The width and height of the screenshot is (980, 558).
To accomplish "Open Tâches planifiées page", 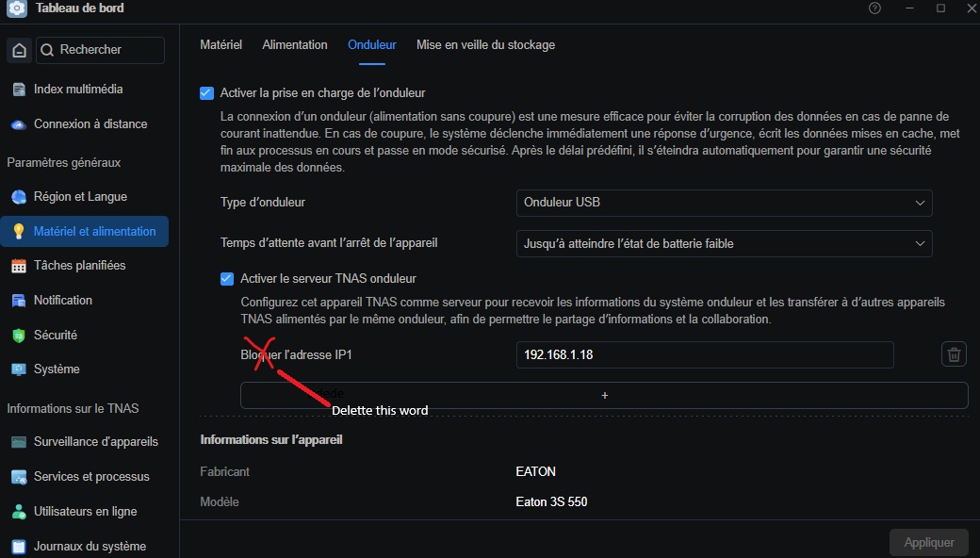I will 79,266.
